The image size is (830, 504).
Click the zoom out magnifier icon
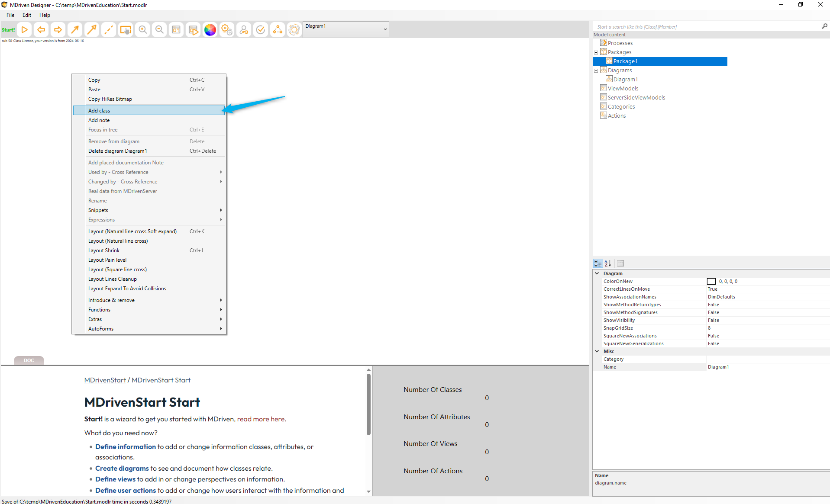tap(159, 30)
